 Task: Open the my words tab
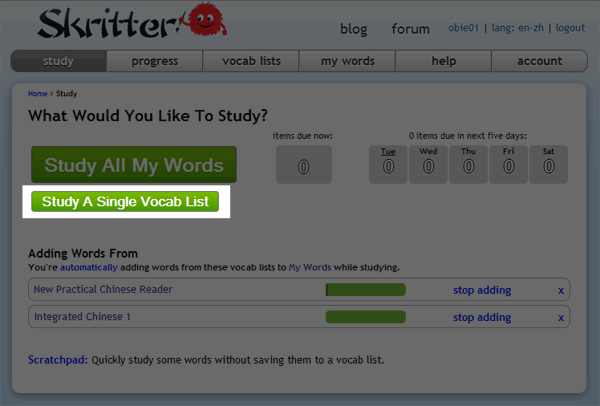pos(347,61)
